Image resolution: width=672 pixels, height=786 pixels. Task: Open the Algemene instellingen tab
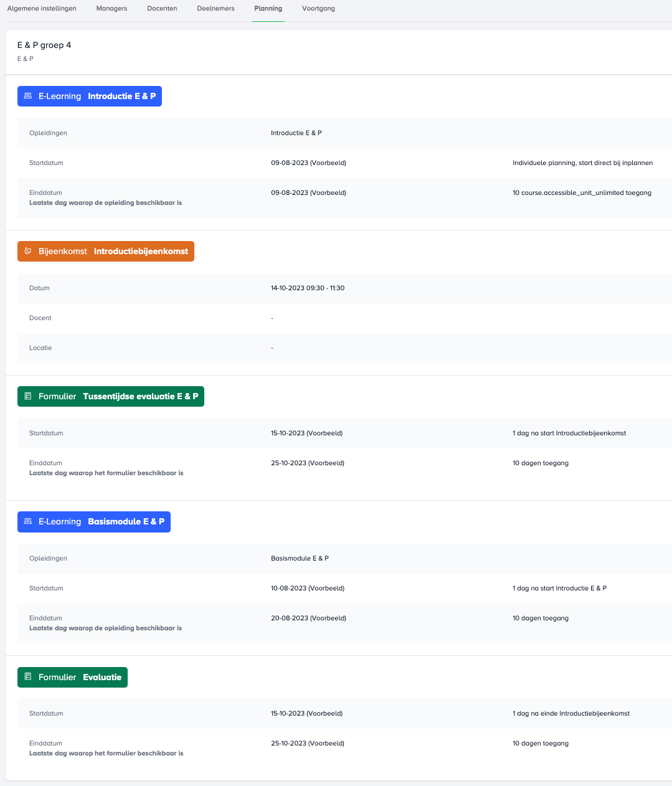42,9
